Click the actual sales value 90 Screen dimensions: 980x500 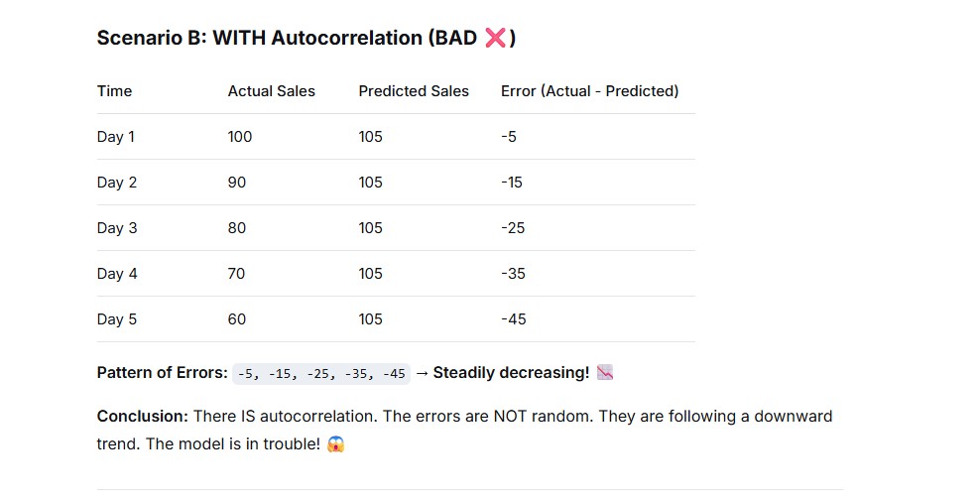click(237, 183)
